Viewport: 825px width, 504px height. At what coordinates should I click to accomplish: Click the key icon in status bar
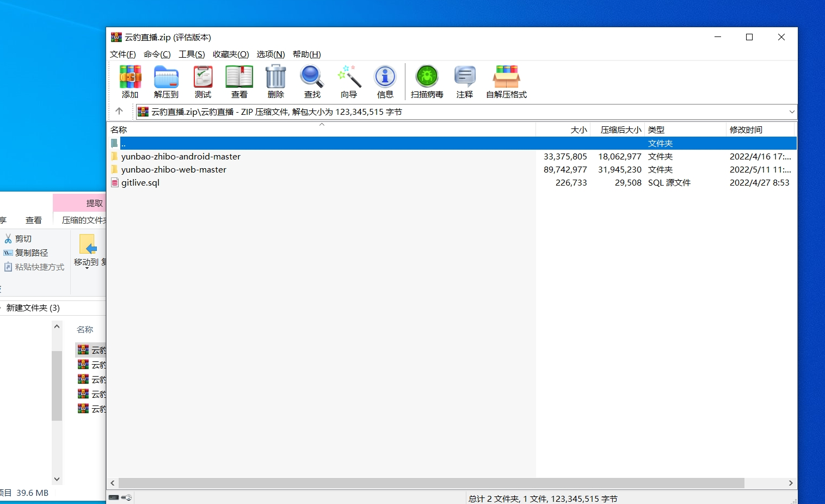point(126,497)
